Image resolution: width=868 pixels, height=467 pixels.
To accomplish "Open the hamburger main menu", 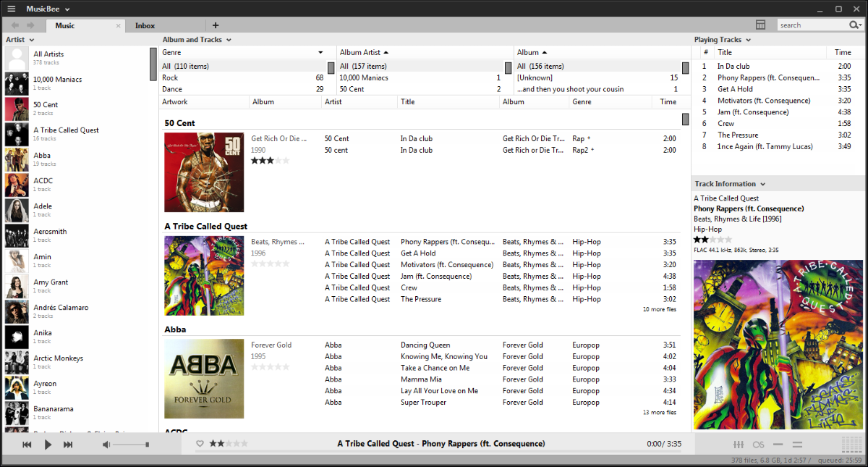I will coord(11,9).
